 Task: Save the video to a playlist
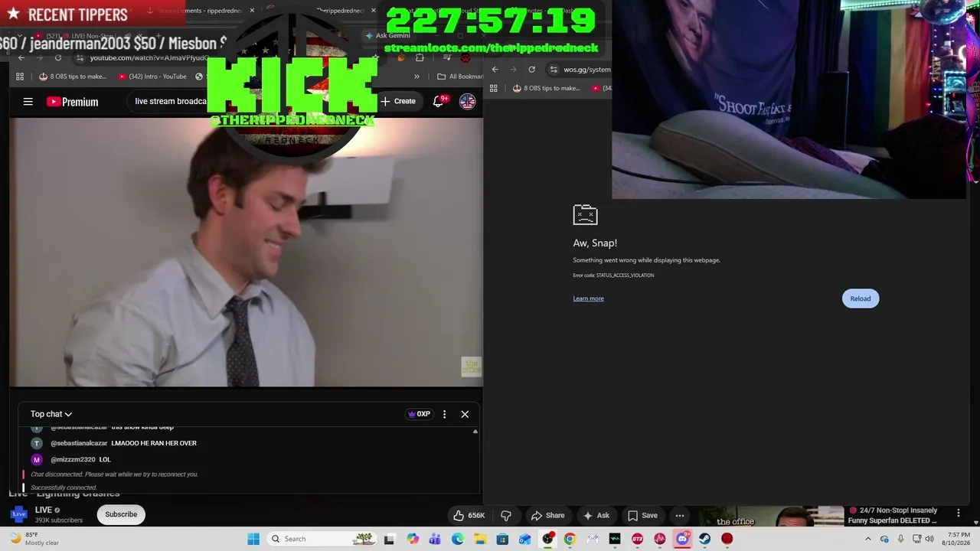click(x=642, y=515)
